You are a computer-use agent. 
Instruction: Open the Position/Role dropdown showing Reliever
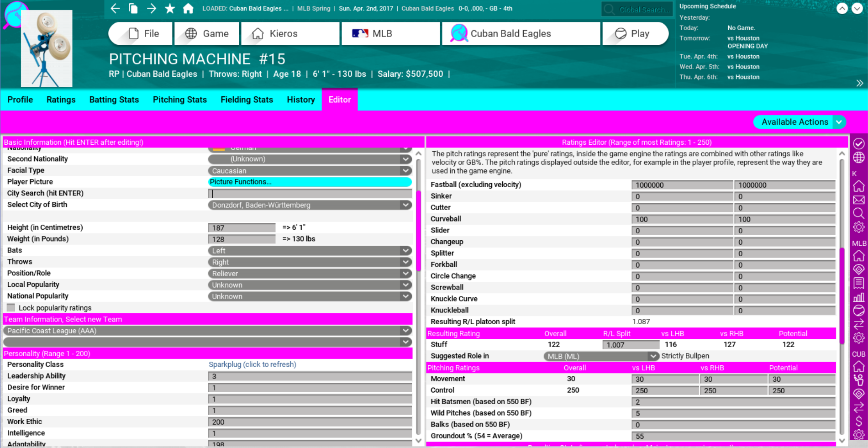[x=310, y=274]
